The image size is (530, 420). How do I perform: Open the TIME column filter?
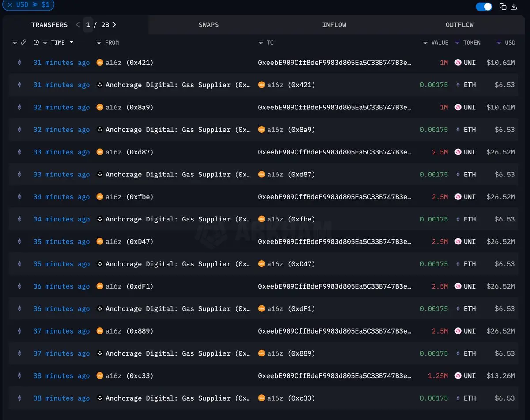pos(45,42)
